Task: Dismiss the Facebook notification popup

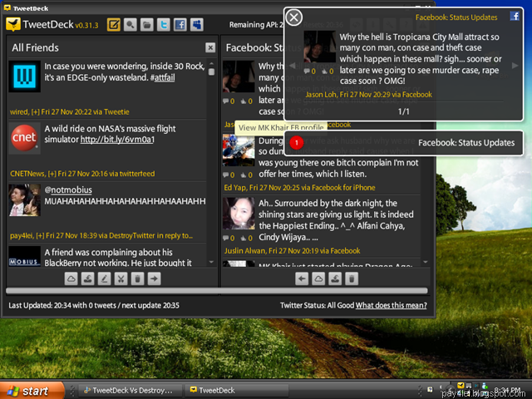Action: [x=293, y=17]
